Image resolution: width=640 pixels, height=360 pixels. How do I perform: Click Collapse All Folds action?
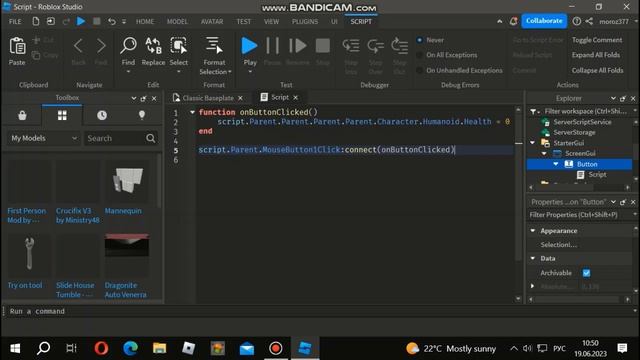597,70
